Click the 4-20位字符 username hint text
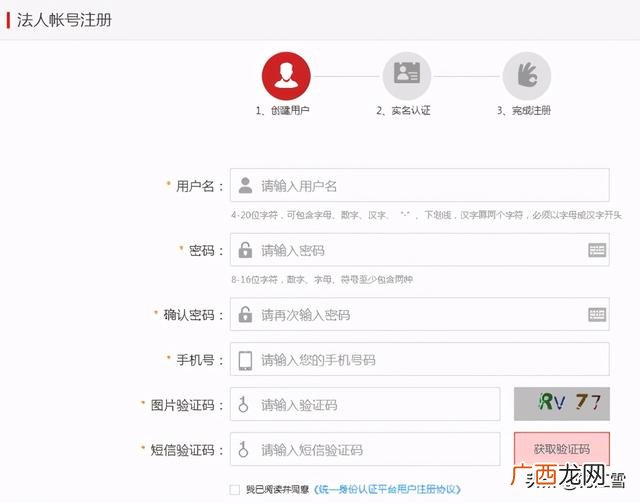 (x=426, y=215)
